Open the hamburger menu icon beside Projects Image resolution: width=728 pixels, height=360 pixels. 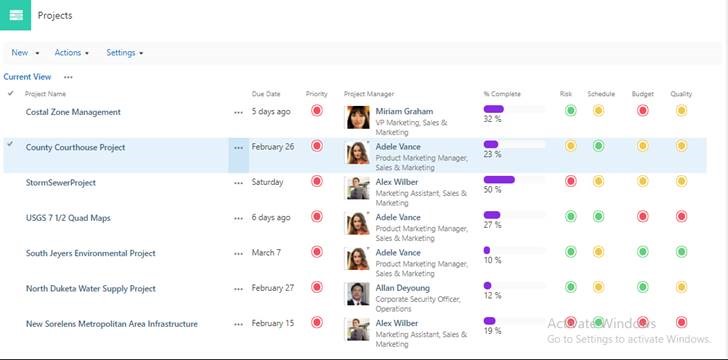click(x=15, y=15)
